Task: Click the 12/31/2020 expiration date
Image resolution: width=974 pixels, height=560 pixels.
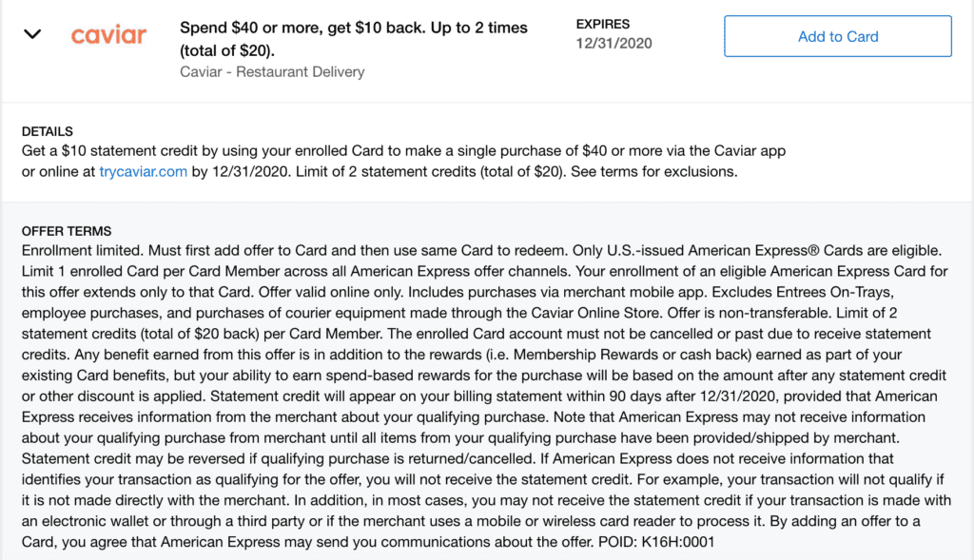Action: 614,43
